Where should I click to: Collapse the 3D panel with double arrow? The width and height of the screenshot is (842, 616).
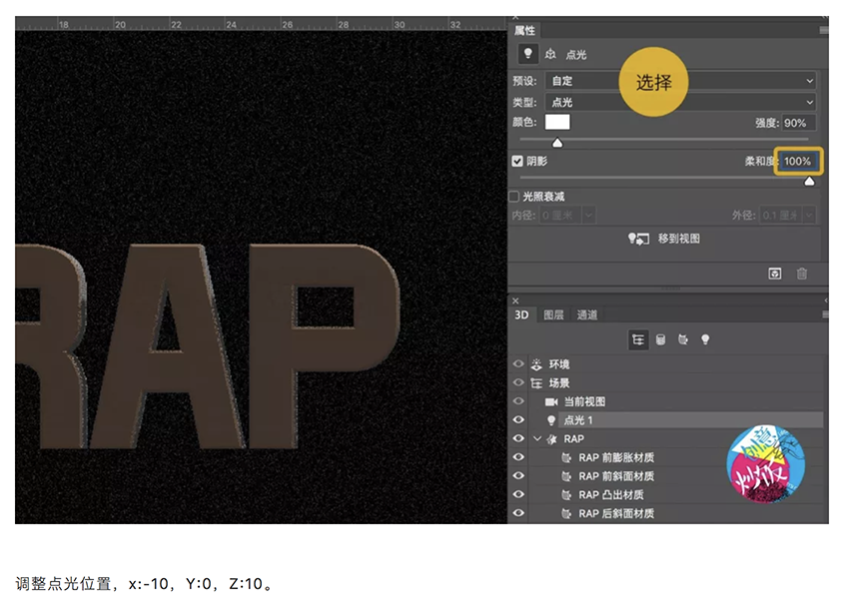coord(825,302)
